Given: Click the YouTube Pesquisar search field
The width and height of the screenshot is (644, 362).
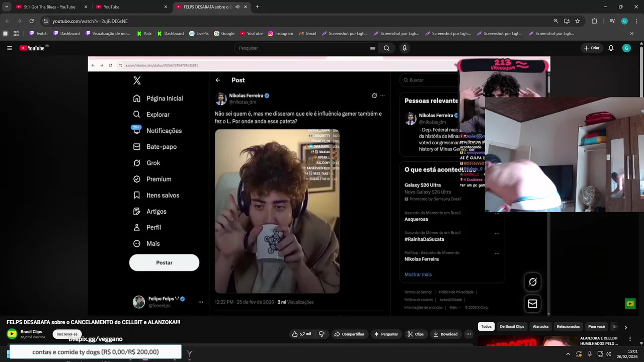Looking at the screenshot, I should [303, 48].
